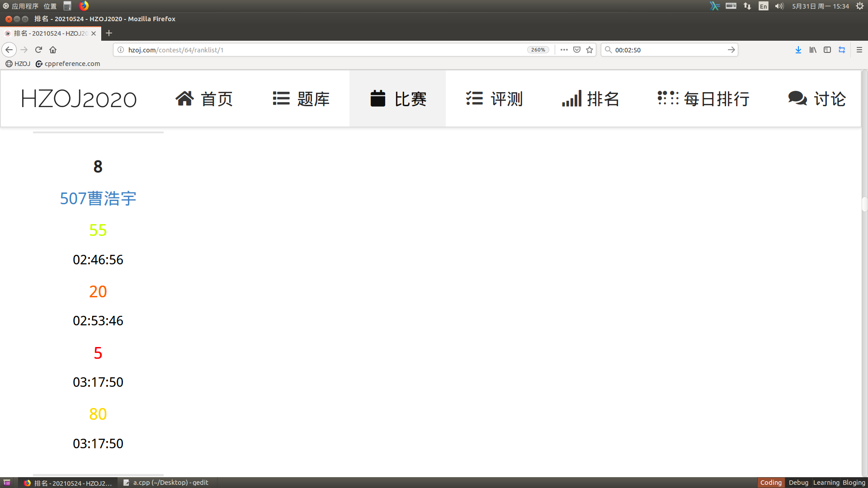Viewport: 868px width, 488px height.
Task: Open the 题库 problem set nav item
Action: point(301,99)
